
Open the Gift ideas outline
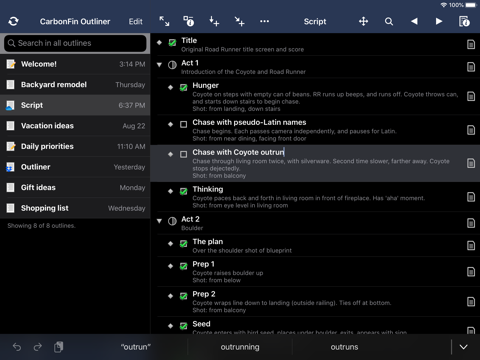pyautogui.click(x=75, y=187)
